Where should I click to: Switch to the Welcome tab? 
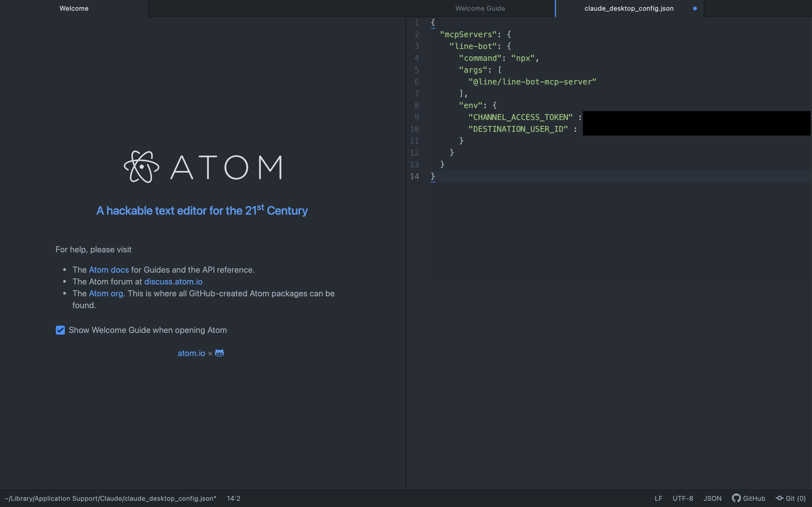(74, 8)
